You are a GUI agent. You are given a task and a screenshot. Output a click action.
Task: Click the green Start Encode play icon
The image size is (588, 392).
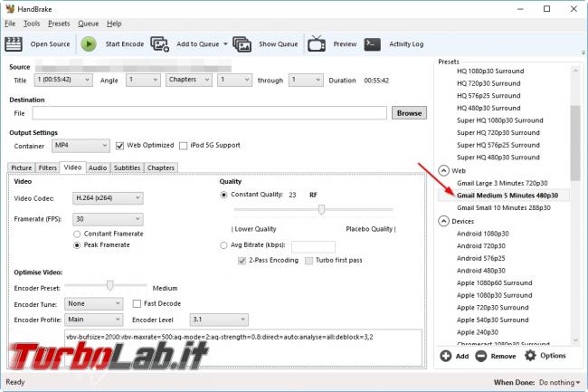(89, 44)
